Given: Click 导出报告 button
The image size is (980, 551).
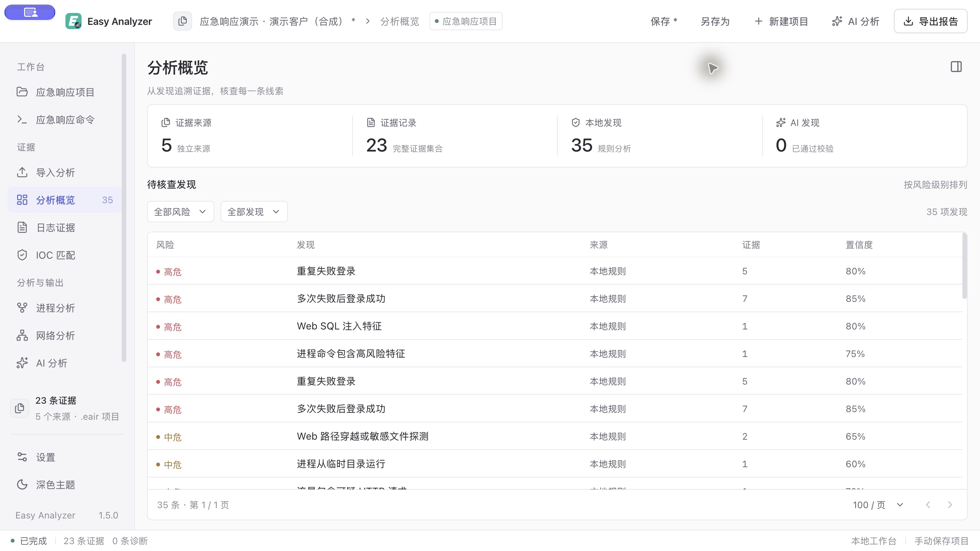Looking at the screenshot, I should pyautogui.click(x=931, y=21).
